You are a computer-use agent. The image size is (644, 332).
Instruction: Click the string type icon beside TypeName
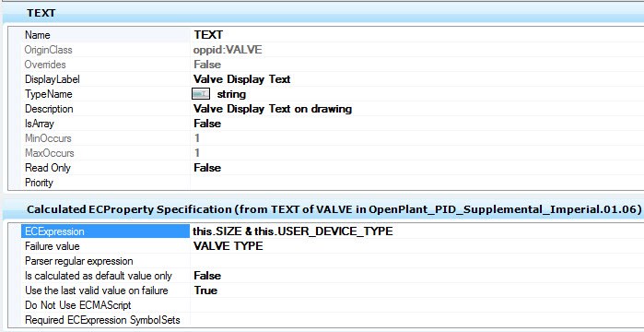tap(201, 94)
